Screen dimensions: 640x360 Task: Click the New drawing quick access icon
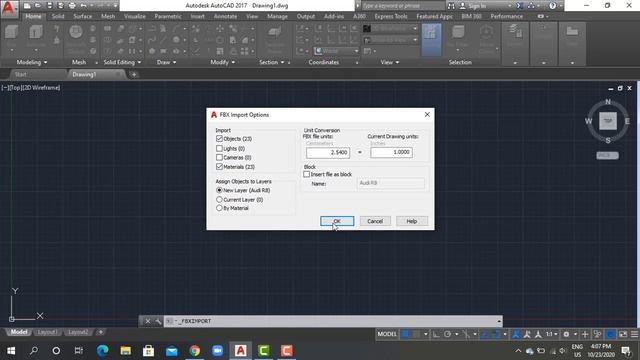27,6
